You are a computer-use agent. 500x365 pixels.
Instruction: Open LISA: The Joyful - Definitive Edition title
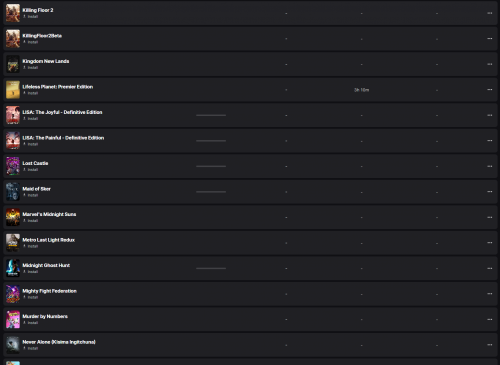click(62, 112)
